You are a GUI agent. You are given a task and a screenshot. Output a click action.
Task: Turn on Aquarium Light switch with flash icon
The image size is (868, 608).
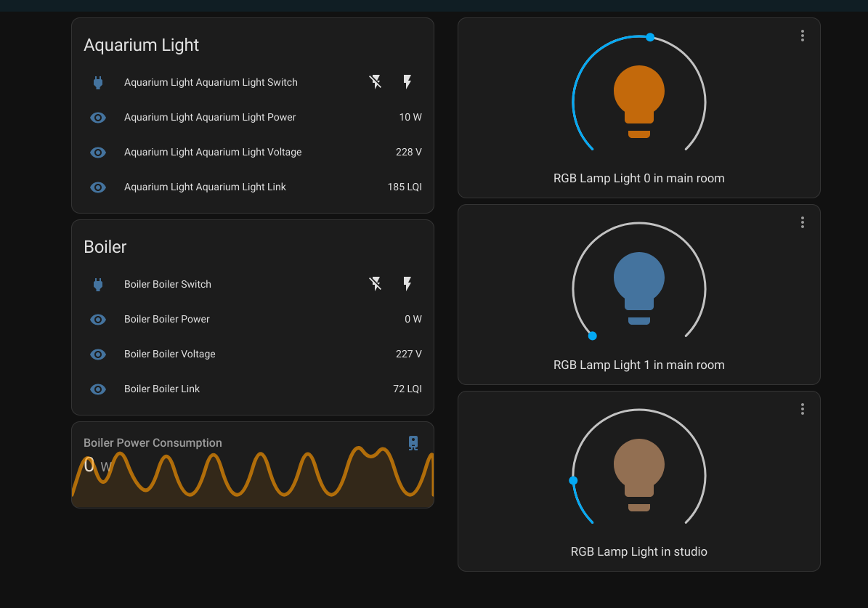407,82
